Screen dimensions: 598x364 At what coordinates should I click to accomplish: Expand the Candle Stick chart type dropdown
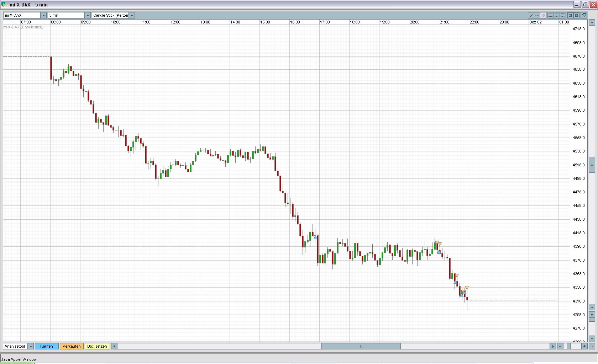132,15
